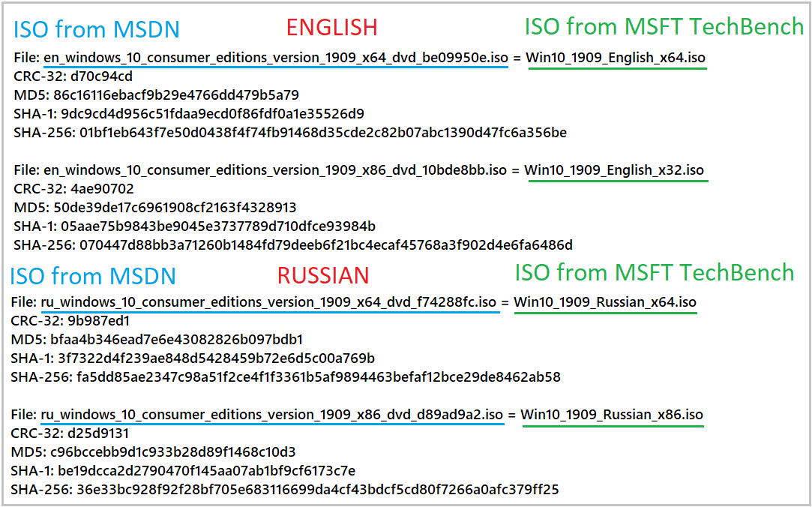Click the upper ISO from MSFT TechBench heading
This screenshot has height=507, width=812.
pyautogui.click(x=663, y=27)
